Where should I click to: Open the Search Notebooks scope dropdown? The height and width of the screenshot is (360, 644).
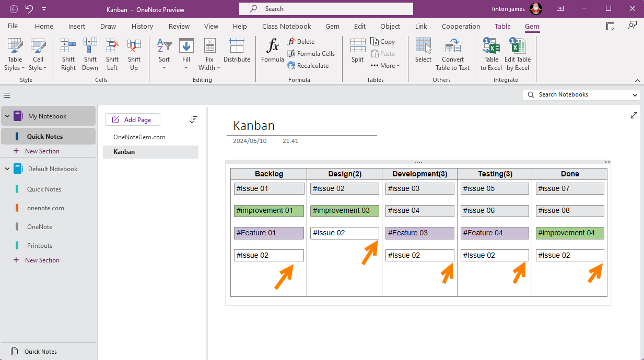pos(635,95)
